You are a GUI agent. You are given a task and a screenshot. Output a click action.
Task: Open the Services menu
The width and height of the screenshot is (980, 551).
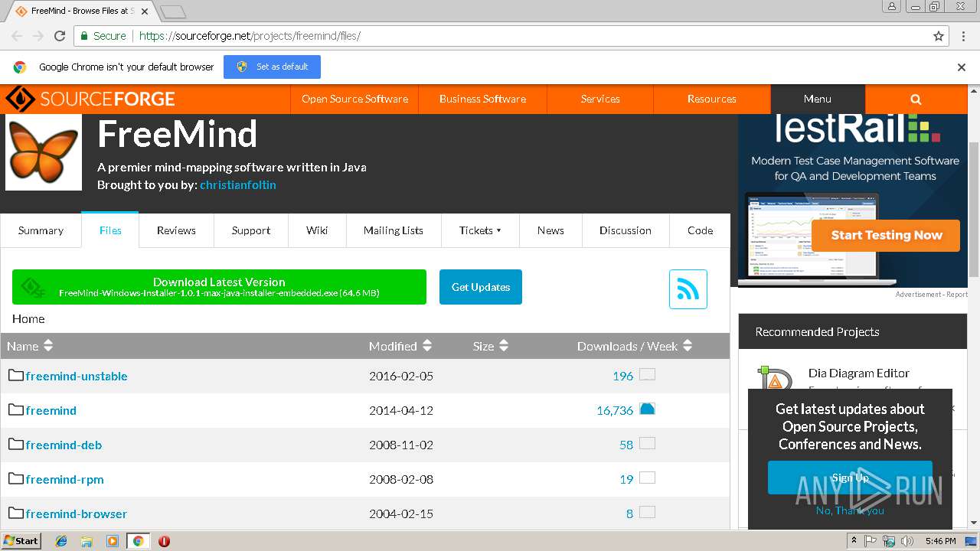click(600, 99)
